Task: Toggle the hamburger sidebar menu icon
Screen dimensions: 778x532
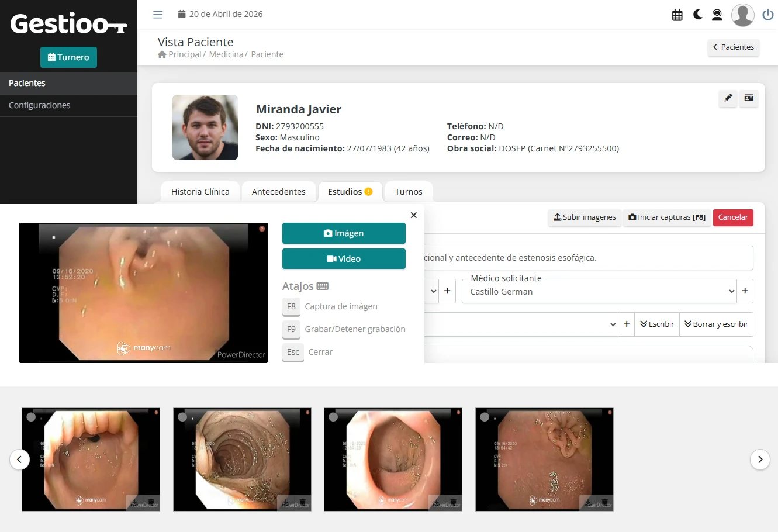Action: [158, 14]
